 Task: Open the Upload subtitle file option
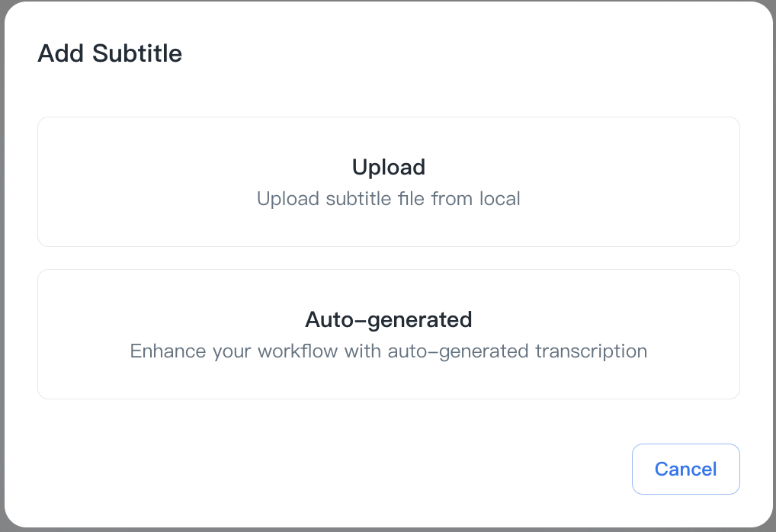pyautogui.click(x=388, y=182)
